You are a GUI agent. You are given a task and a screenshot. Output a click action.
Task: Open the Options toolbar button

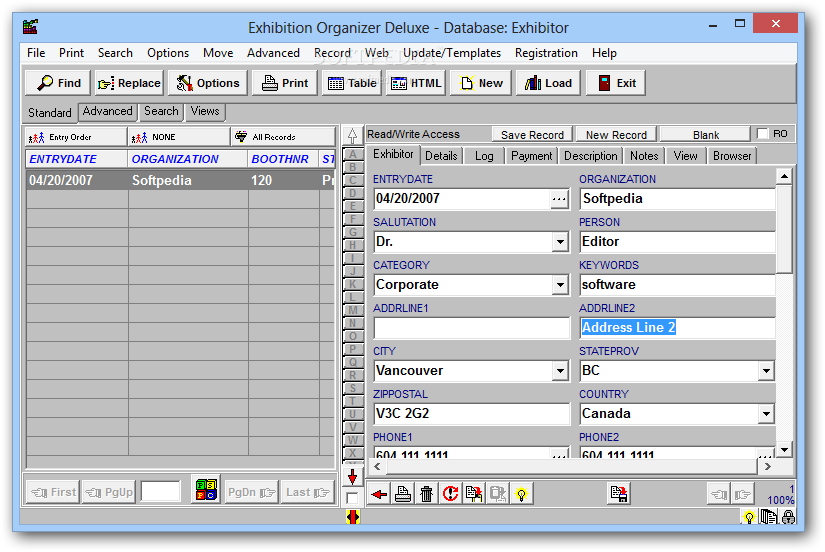pos(208,83)
